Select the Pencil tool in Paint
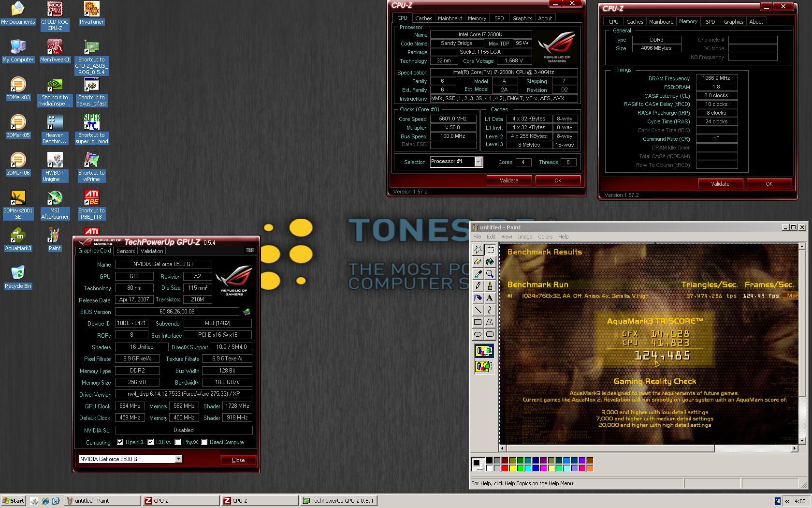Image resolution: width=812 pixels, height=508 pixels. click(x=478, y=286)
